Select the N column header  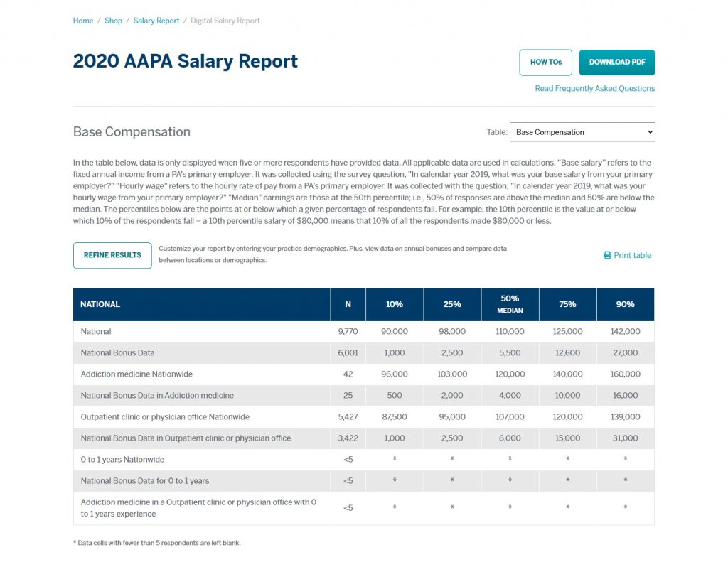tap(348, 304)
